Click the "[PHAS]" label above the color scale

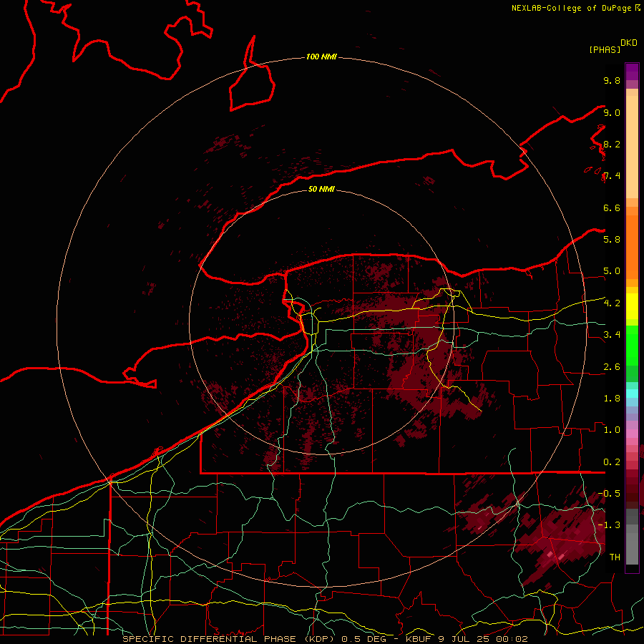[605, 49]
